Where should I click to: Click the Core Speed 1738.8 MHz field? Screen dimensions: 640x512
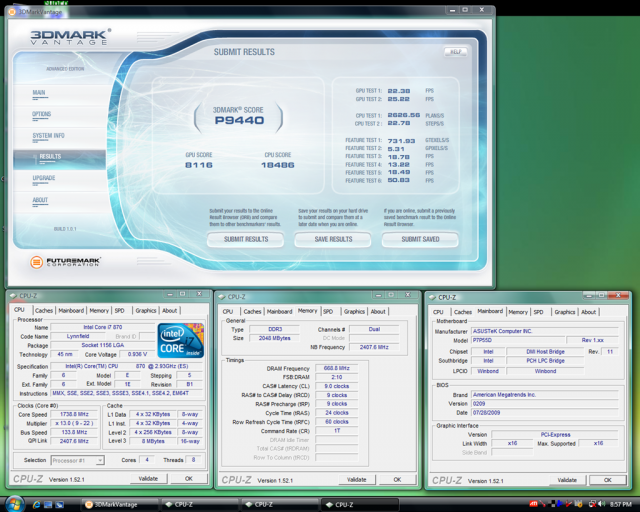74,414
